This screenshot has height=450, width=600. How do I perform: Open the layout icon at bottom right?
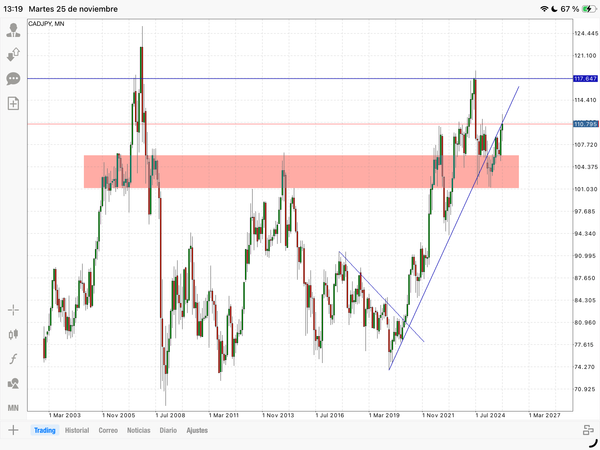pos(588,430)
